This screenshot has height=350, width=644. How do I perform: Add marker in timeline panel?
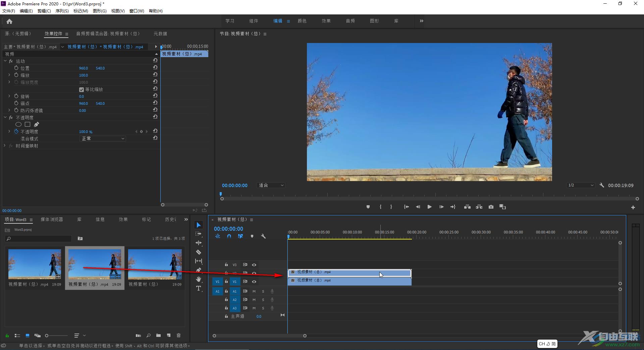tap(252, 236)
